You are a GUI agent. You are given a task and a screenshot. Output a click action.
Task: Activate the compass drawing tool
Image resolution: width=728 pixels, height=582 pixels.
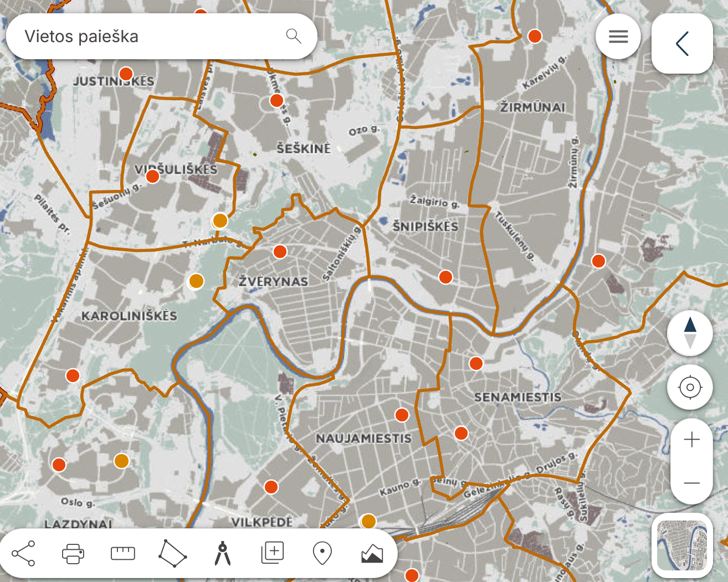coord(222,553)
